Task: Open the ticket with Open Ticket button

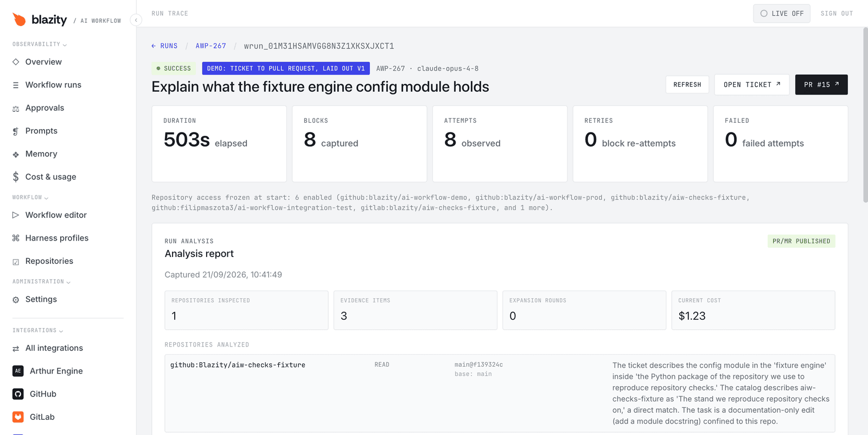Action: point(752,85)
